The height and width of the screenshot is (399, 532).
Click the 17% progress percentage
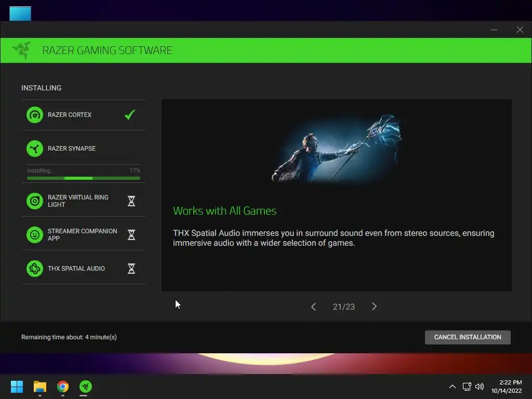[135, 170]
